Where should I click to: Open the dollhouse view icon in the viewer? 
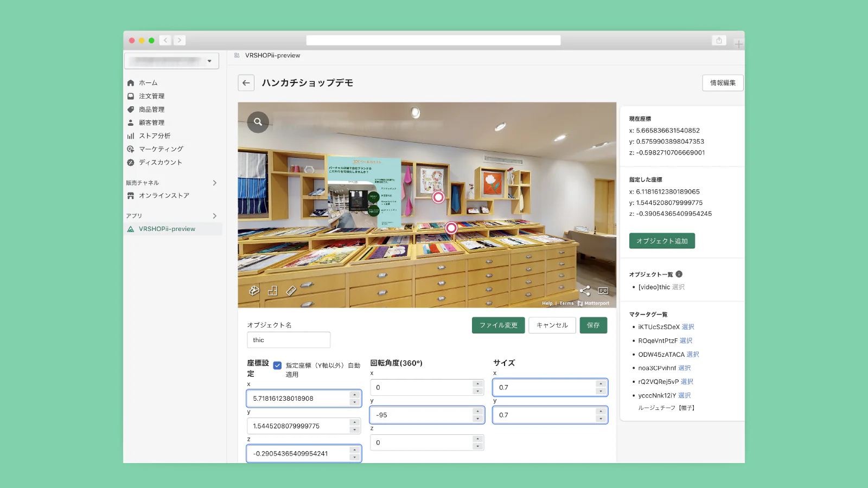pos(254,291)
